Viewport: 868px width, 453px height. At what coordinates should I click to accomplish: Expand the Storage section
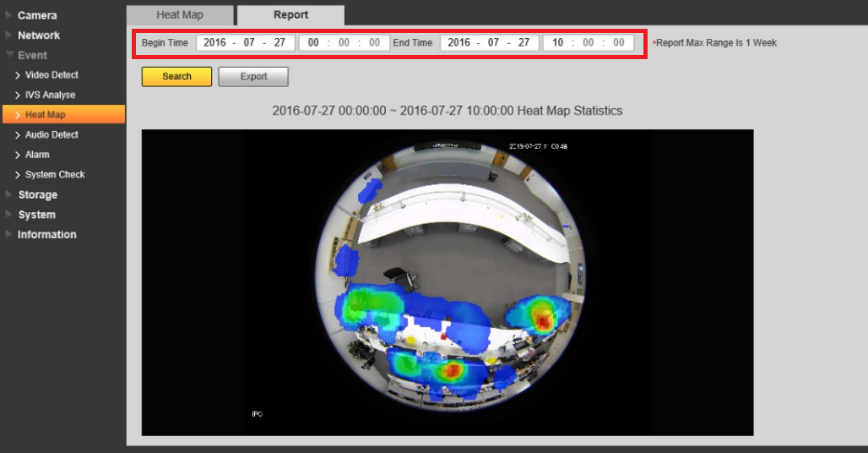tap(37, 194)
